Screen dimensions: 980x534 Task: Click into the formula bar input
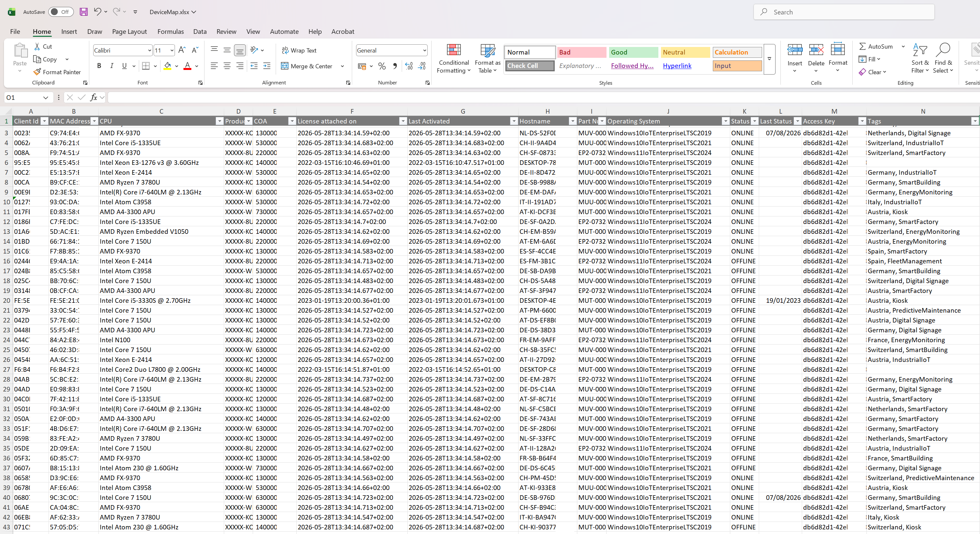543,98
